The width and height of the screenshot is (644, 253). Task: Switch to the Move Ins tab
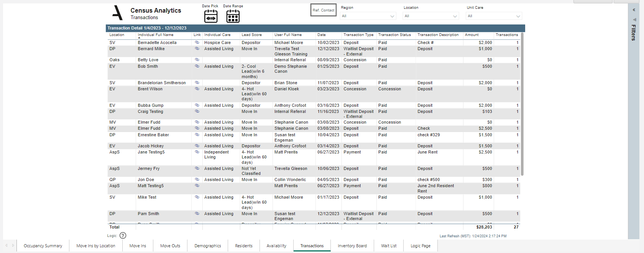(138, 246)
